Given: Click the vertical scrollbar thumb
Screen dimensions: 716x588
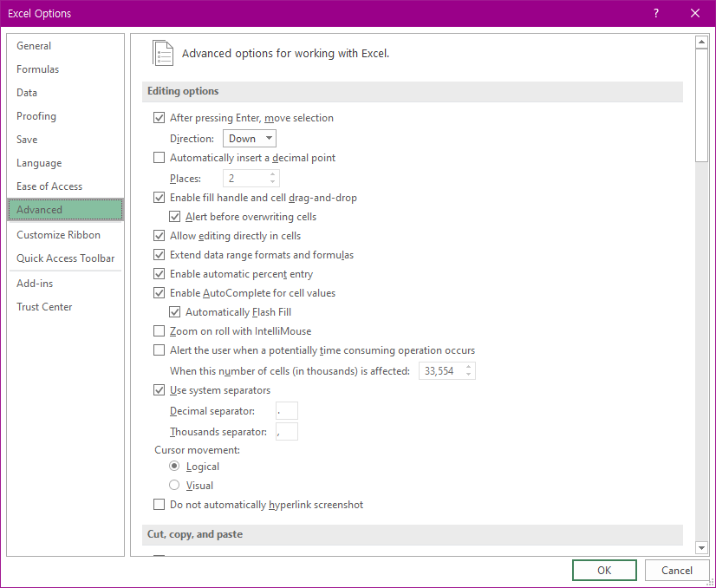Looking at the screenshot, I should (701, 105).
